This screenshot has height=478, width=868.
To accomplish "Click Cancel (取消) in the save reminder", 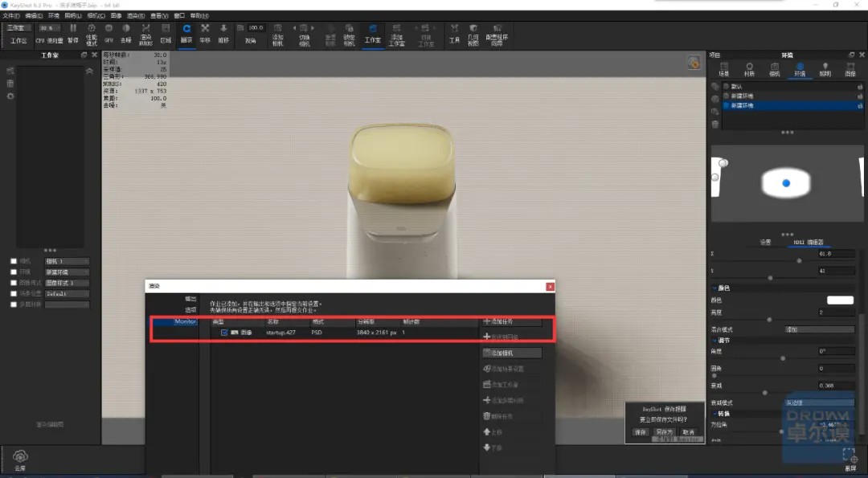I will point(688,432).
